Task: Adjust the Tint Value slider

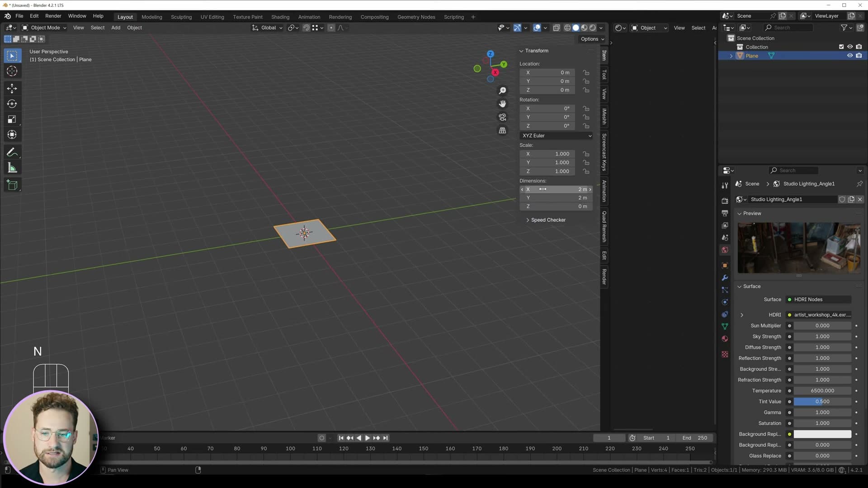Action: tap(822, 402)
